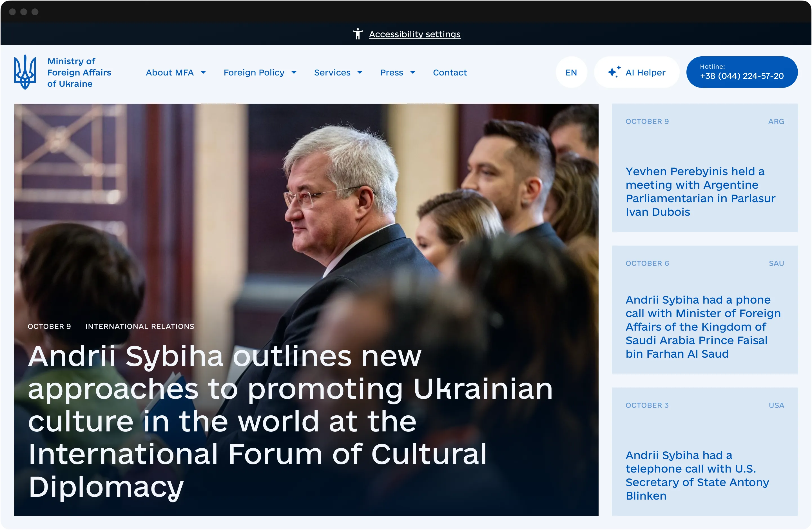
Task: Click the Ministry of Foreign Affairs title text
Action: coord(79,72)
